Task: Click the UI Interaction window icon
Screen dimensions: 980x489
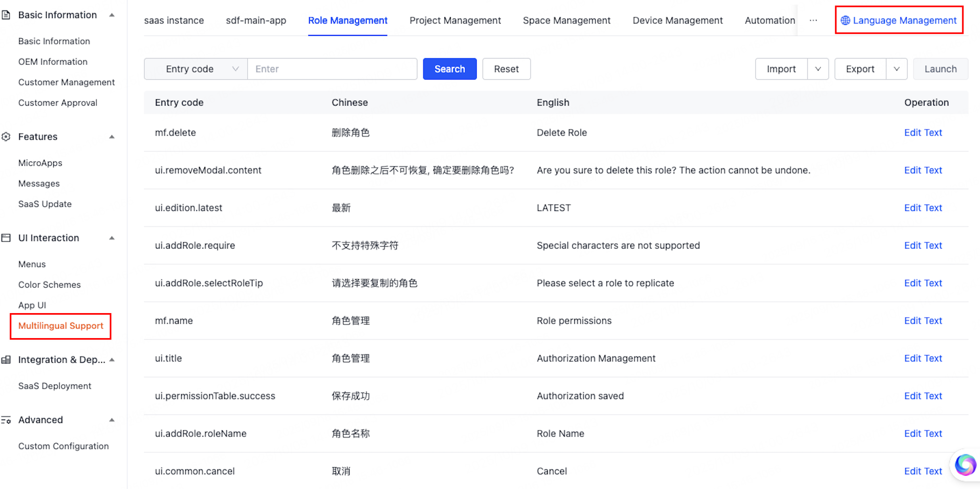Action: tap(6, 238)
